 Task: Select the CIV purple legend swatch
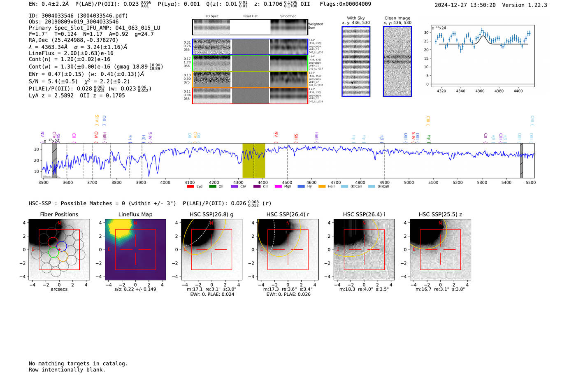(x=235, y=186)
